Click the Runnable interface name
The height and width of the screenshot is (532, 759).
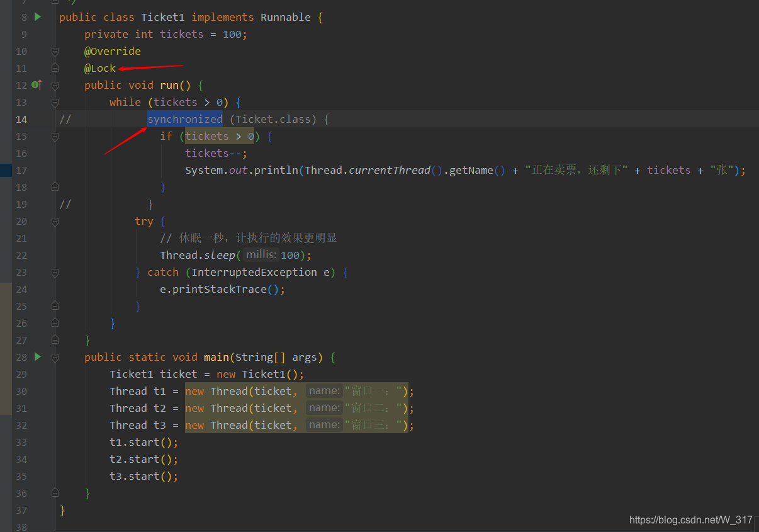point(286,17)
